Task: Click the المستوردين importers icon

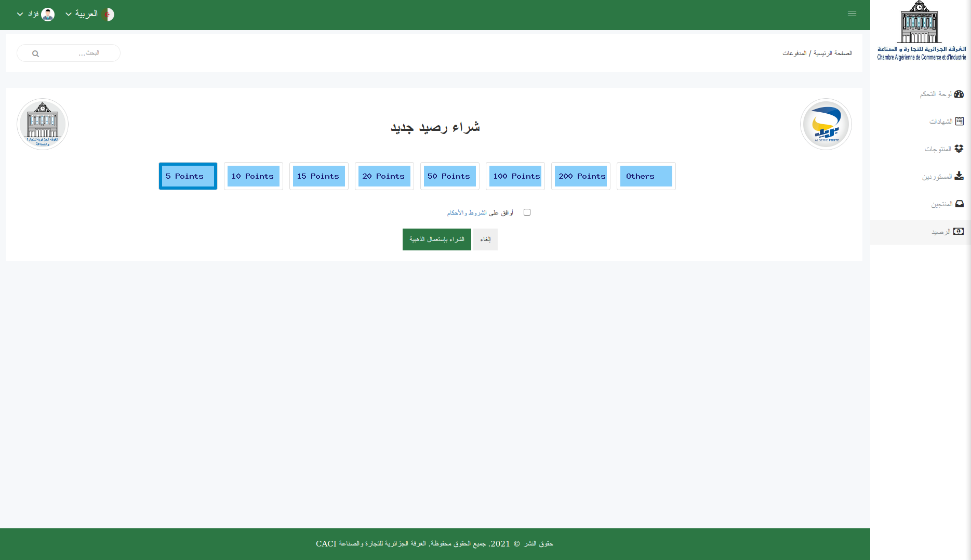Action: [x=959, y=176]
